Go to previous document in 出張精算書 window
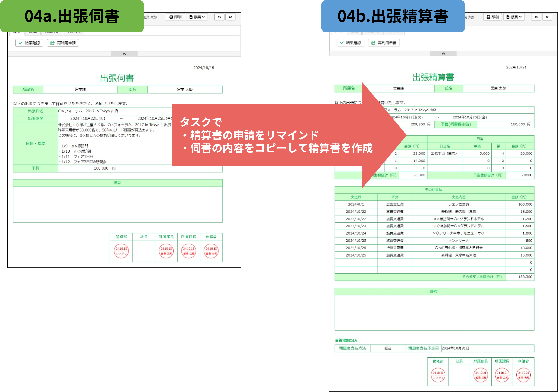Viewport: 558px width, 392px height. tap(536, 17)
